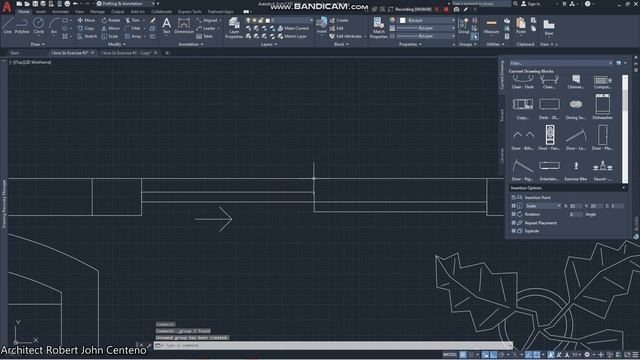Open the ByLayer color dropdown
Image resolution: width=640 pixels, height=360 pixels.
[x=427, y=20]
